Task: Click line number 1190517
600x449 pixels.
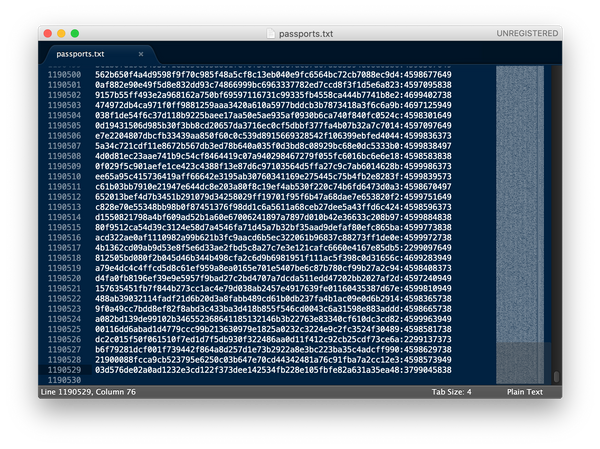Action: click(64, 248)
